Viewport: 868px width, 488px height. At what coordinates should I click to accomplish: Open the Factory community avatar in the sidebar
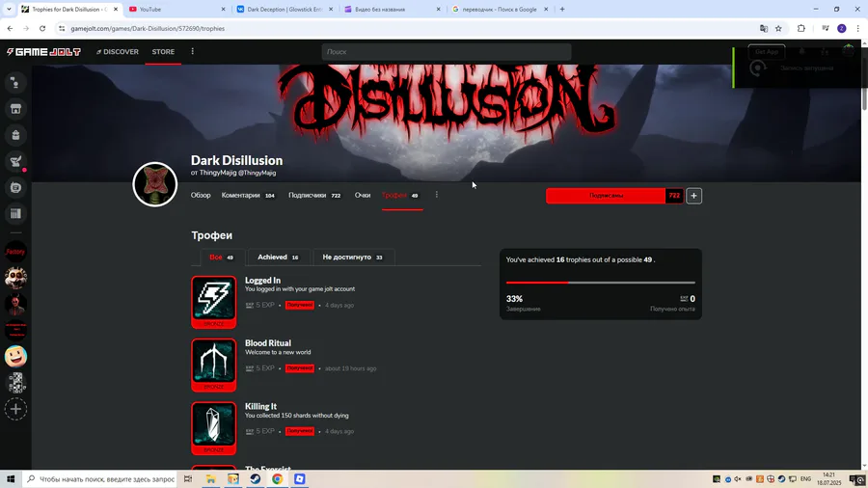[x=15, y=252]
